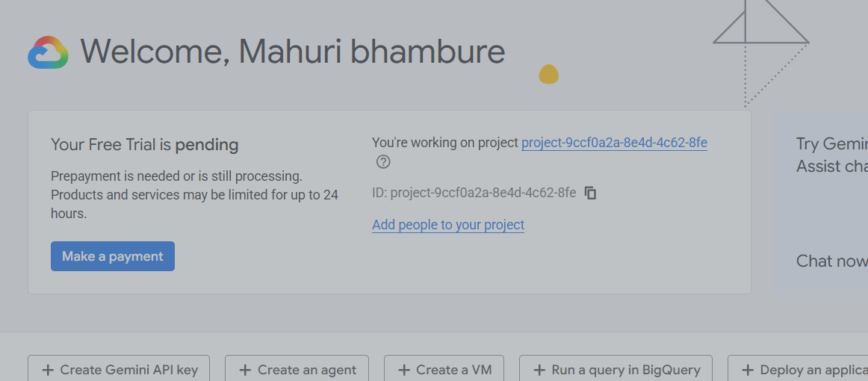
Task: Click the Make a payment button
Action: 112,256
